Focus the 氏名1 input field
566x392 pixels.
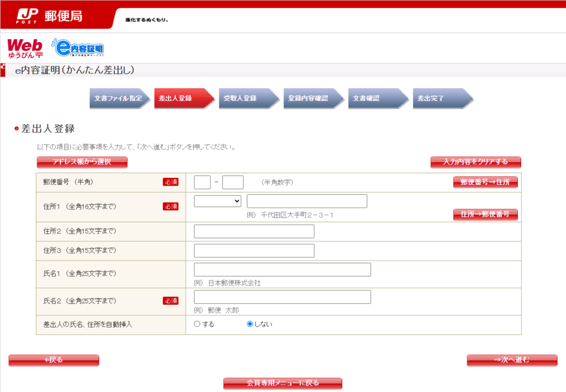282,269
